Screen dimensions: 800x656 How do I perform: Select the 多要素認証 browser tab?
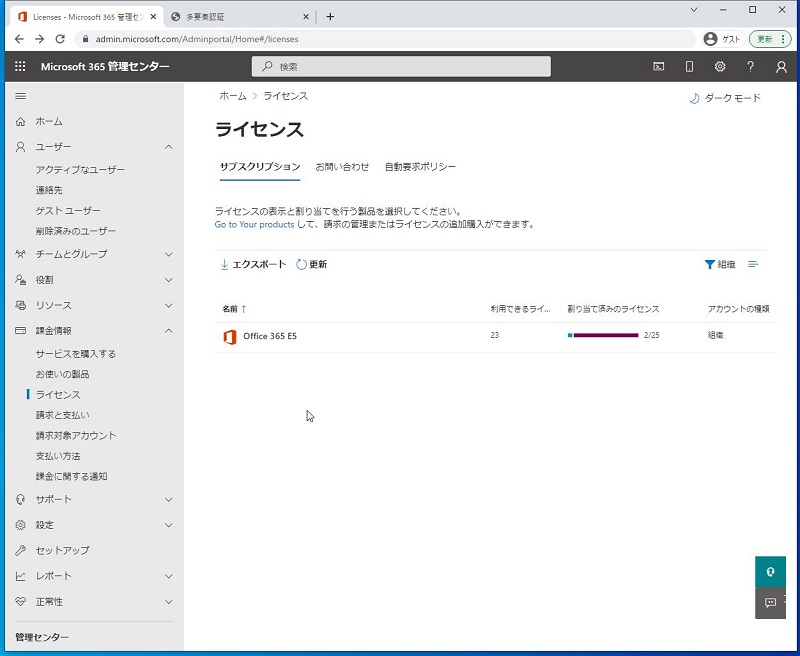click(240, 17)
